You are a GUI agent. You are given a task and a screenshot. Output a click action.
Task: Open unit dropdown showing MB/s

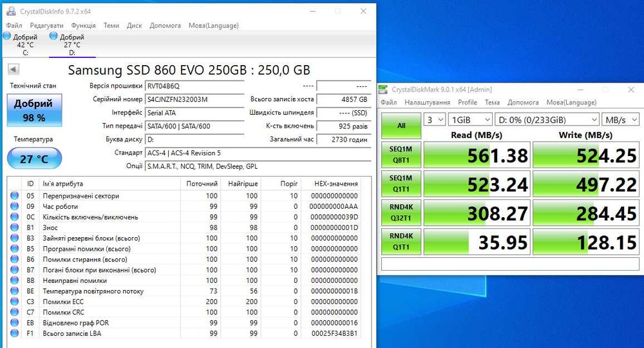point(620,120)
